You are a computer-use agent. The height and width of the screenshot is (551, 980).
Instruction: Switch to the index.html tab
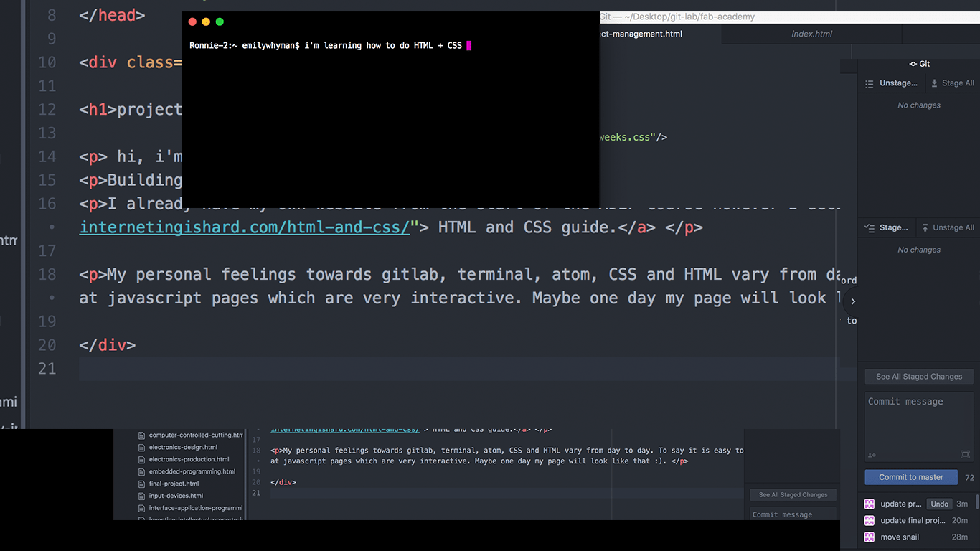coord(811,34)
